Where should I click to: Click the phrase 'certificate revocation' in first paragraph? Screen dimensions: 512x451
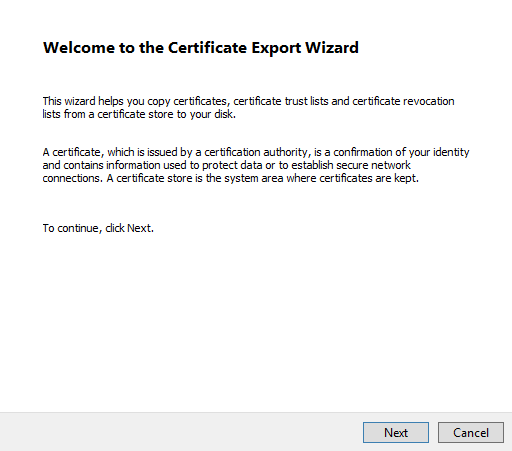click(403, 101)
